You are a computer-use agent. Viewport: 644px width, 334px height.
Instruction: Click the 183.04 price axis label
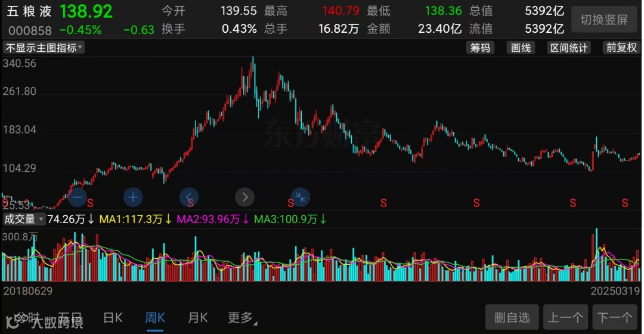tap(19, 130)
